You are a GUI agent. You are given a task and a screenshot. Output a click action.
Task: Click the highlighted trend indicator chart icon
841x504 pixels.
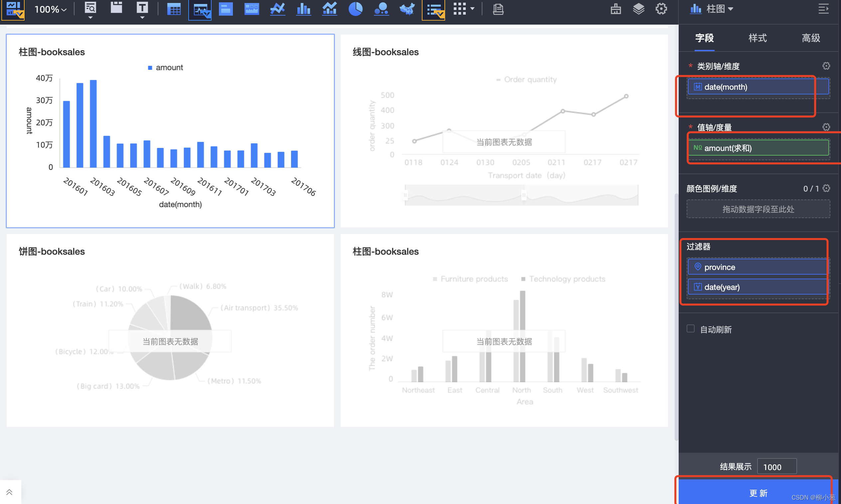(200, 10)
